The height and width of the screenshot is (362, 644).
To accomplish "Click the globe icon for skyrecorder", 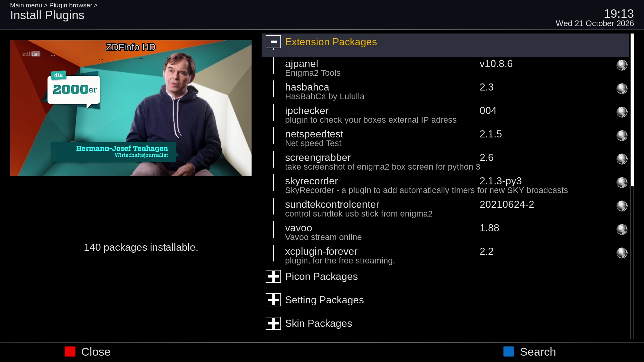I will point(622,182).
